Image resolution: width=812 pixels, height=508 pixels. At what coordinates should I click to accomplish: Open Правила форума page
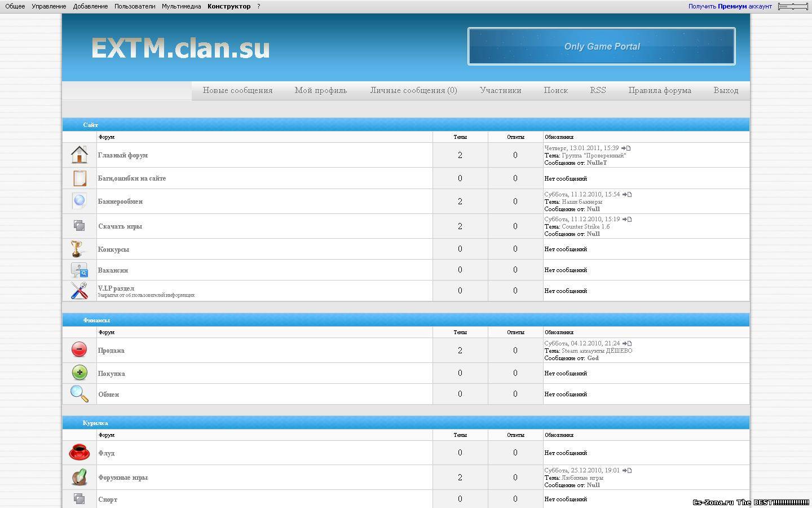point(659,90)
